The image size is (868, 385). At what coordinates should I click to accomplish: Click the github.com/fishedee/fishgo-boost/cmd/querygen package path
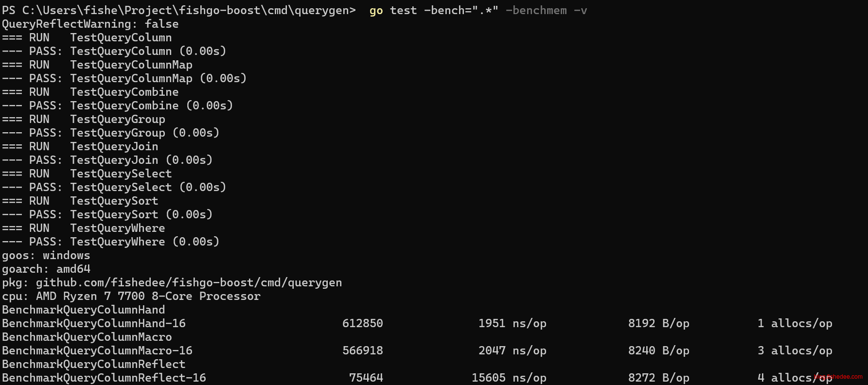[x=189, y=282]
